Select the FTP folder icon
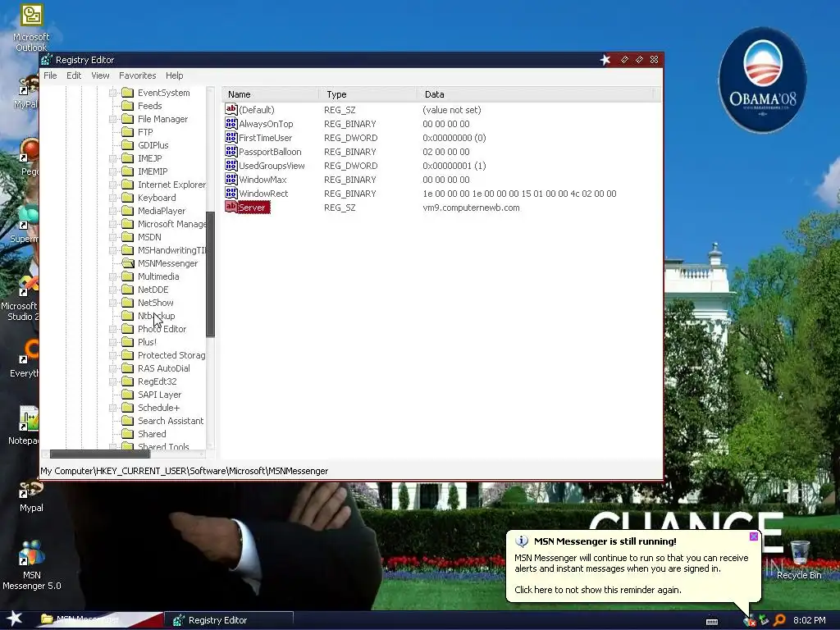The image size is (840, 630). 127,132
